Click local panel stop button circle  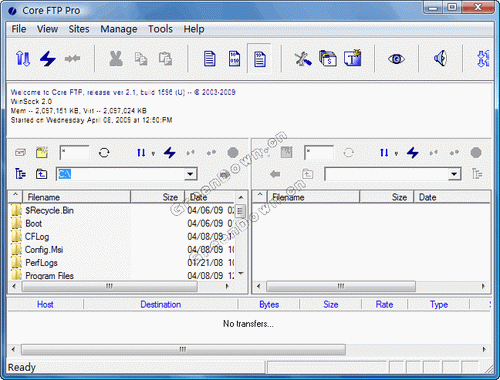[x=233, y=153]
